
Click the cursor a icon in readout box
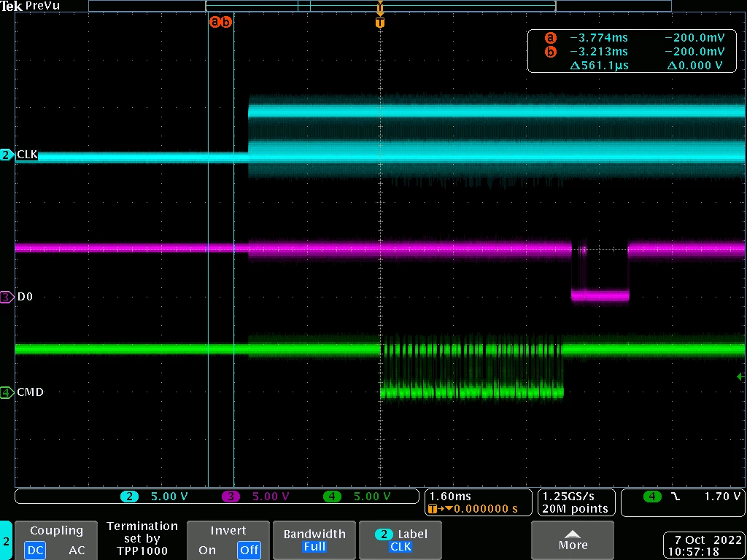pyautogui.click(x=550, y=38)
